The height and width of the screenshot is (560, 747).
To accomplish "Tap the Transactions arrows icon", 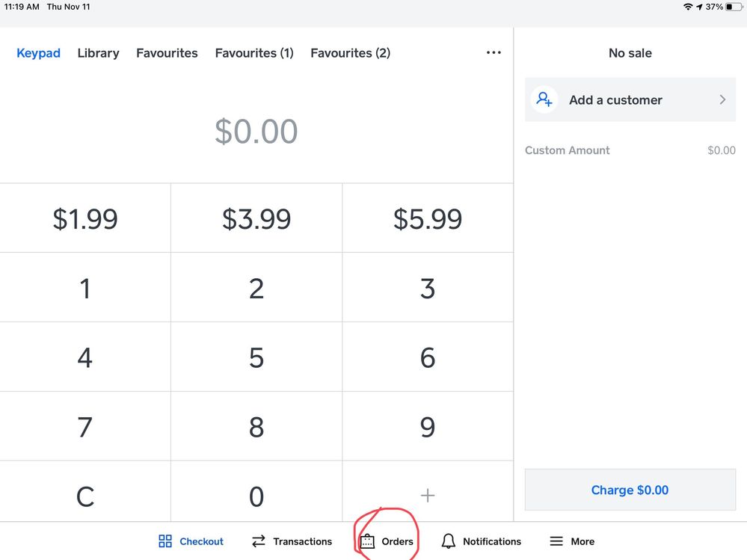I will pos(259,541).
